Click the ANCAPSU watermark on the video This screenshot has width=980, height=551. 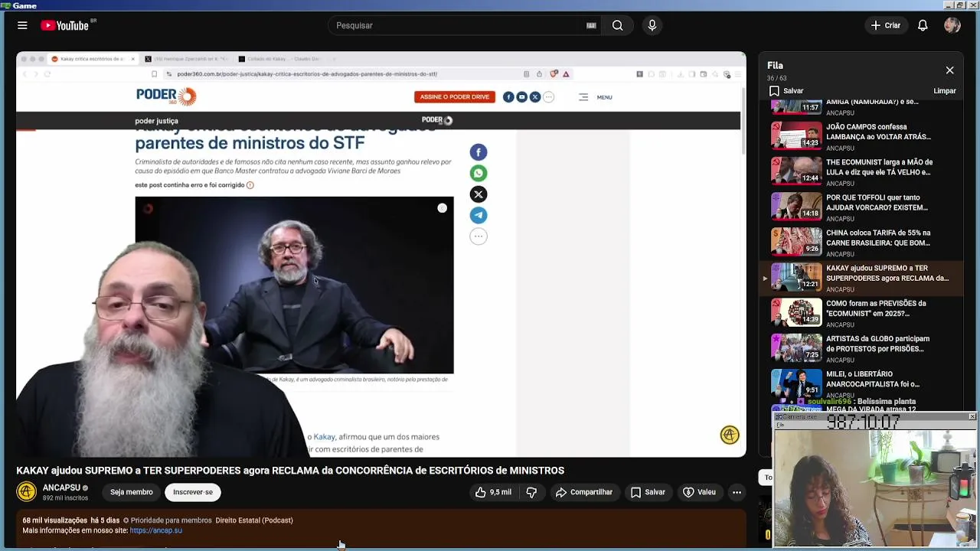pos(730,435)
